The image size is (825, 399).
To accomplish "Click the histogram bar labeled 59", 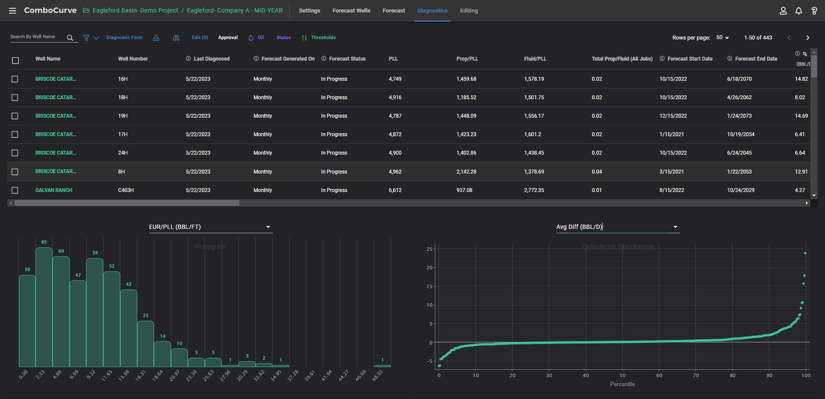I will coord(94,313).
